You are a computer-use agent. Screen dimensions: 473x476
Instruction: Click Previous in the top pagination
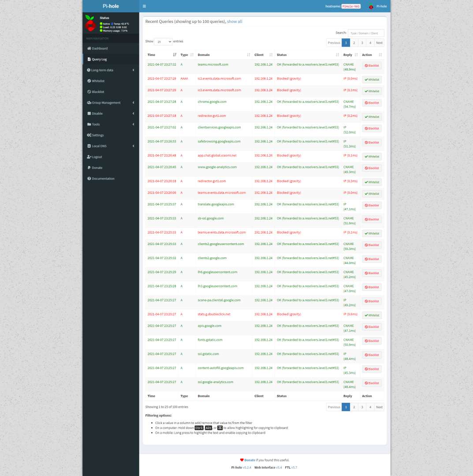(x=334, y=43)
